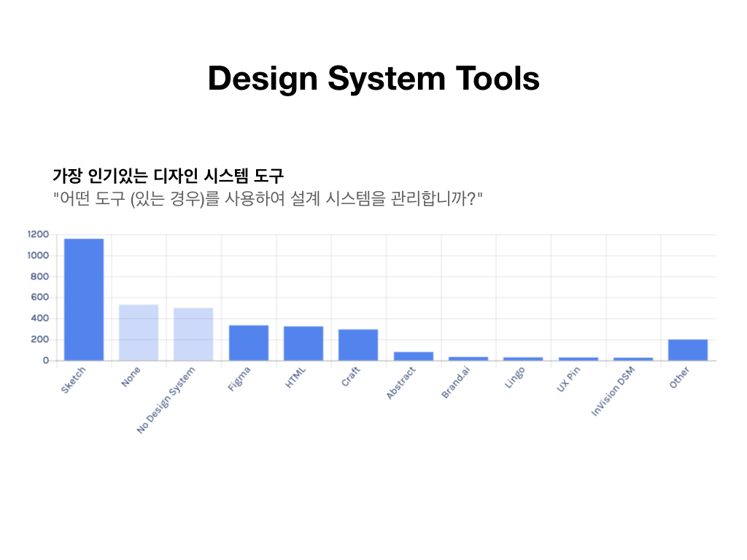Click the Brand.ai axis label
Screen dimensions: 747x560
455,383
